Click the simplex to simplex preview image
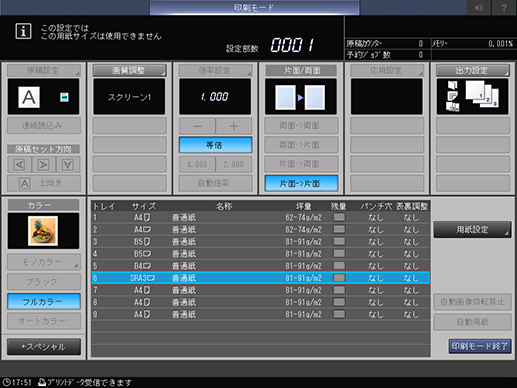This screenshot has height=388, width=517. point(300,97)
